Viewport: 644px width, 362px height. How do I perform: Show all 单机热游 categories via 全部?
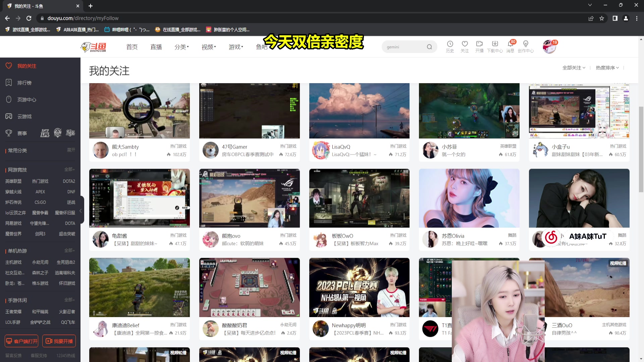tap(70, 250)
